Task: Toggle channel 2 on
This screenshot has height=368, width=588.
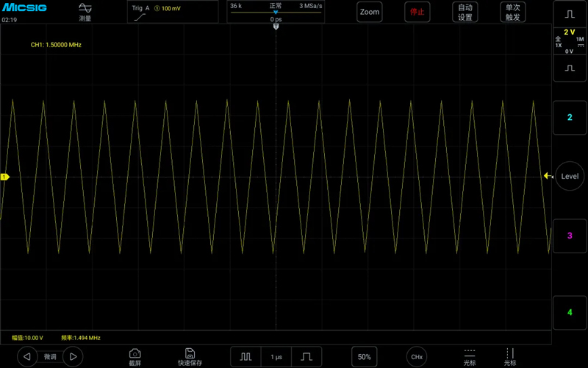Action: 570,118
